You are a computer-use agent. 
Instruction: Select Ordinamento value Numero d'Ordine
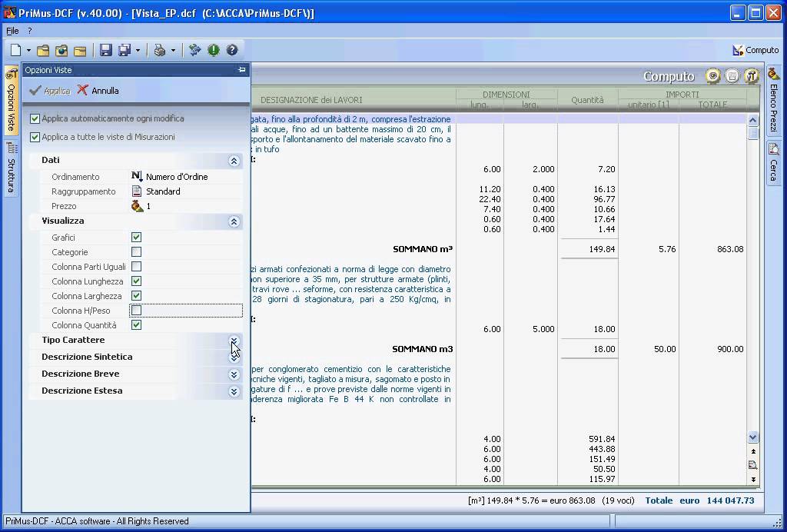[186, 177]
